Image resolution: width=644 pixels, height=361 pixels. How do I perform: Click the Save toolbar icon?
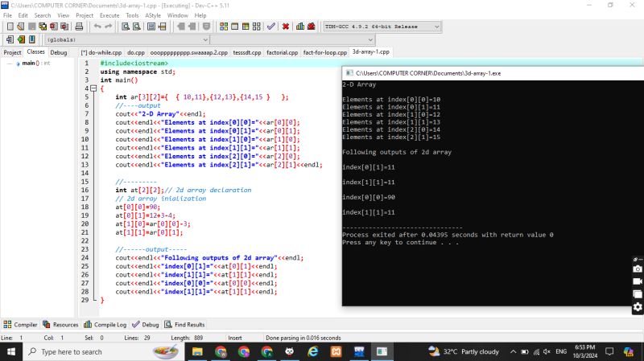pyautogui.click(x=31, y=27)
